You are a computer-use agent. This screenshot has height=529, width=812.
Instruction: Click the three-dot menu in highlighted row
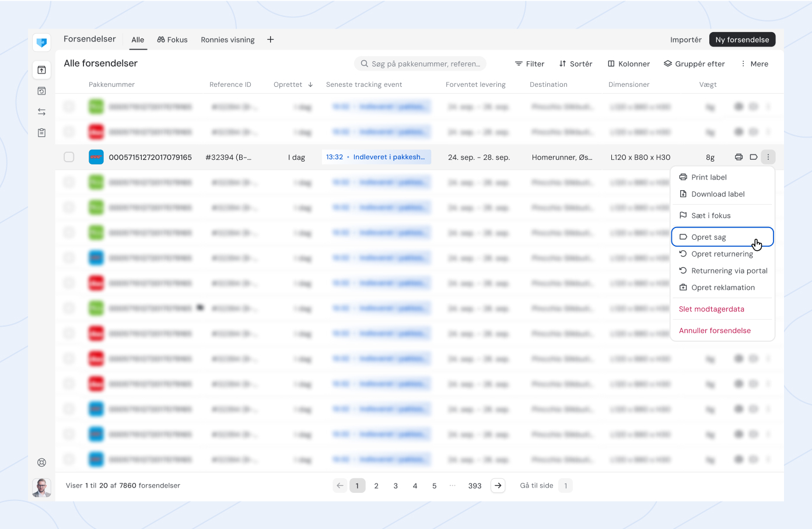click(x=768, y=157)
